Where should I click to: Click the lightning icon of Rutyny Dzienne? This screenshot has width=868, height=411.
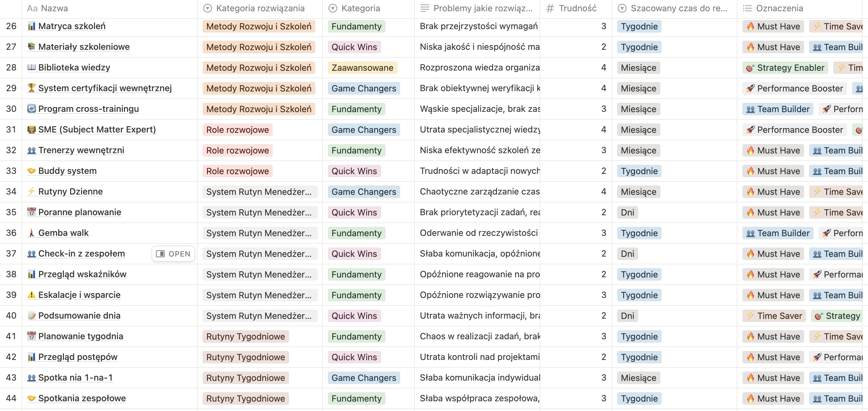point(31,191)
